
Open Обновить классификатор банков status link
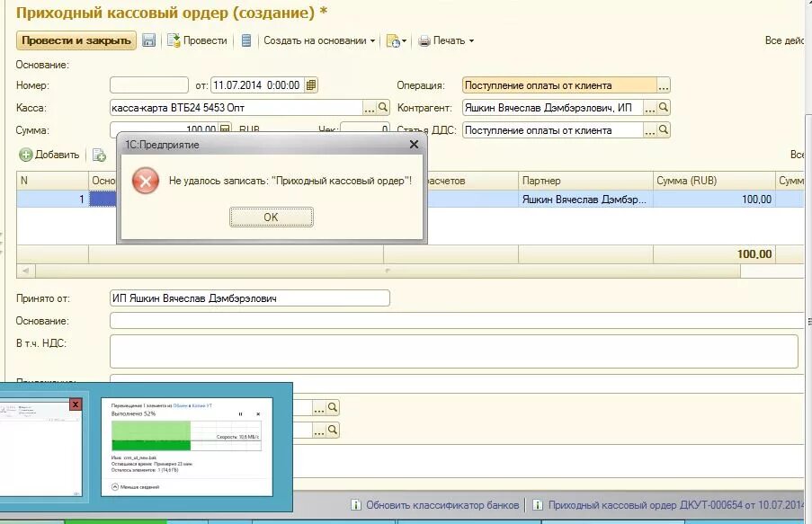pyautogui.click(x=442, y=505)
